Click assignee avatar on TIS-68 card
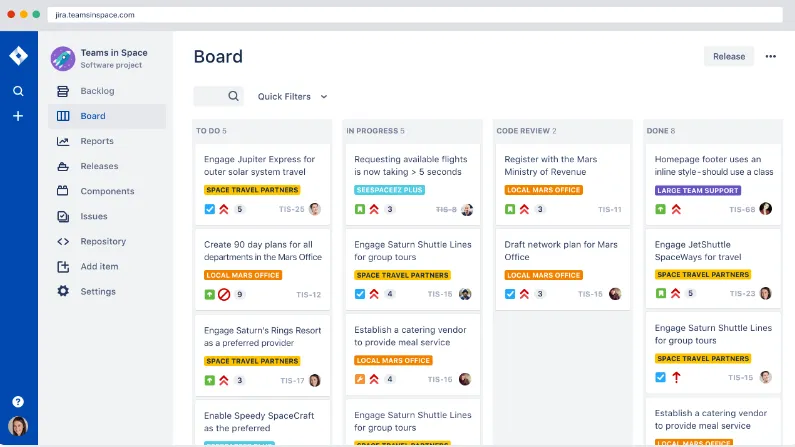 (x=766, y=209)
